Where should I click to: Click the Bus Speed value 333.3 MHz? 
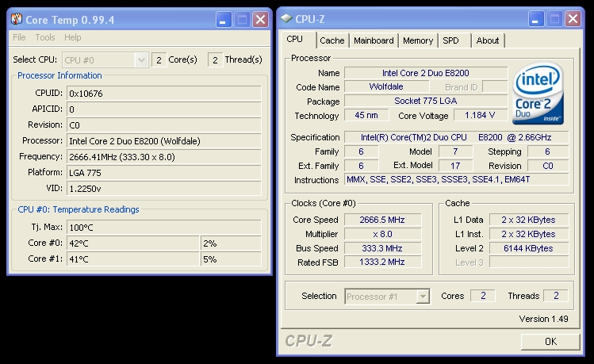point(382,248)
